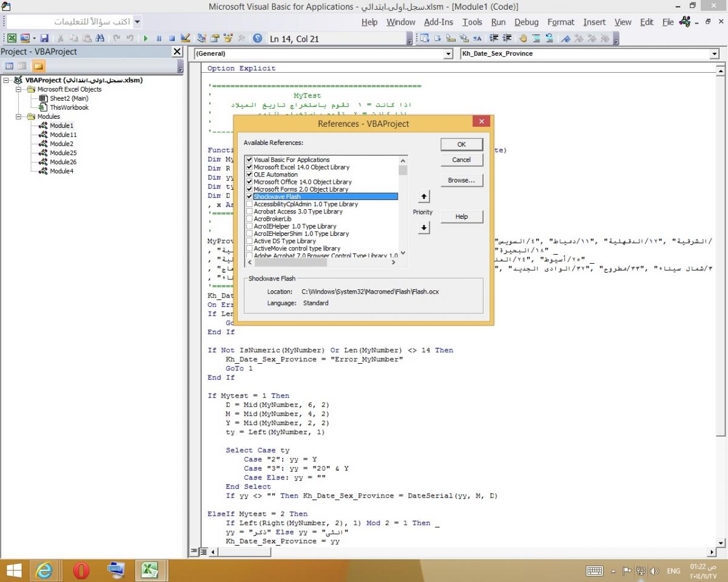Viewport: 728px width, 582px height.
Task: Click the Reset stop icon
Action: coord(172,38)
